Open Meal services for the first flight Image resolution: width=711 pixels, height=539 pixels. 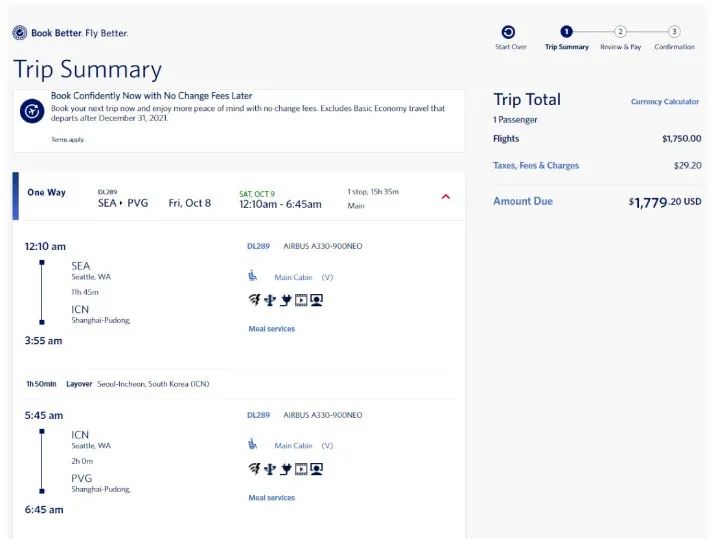click(x=271, y=329)
